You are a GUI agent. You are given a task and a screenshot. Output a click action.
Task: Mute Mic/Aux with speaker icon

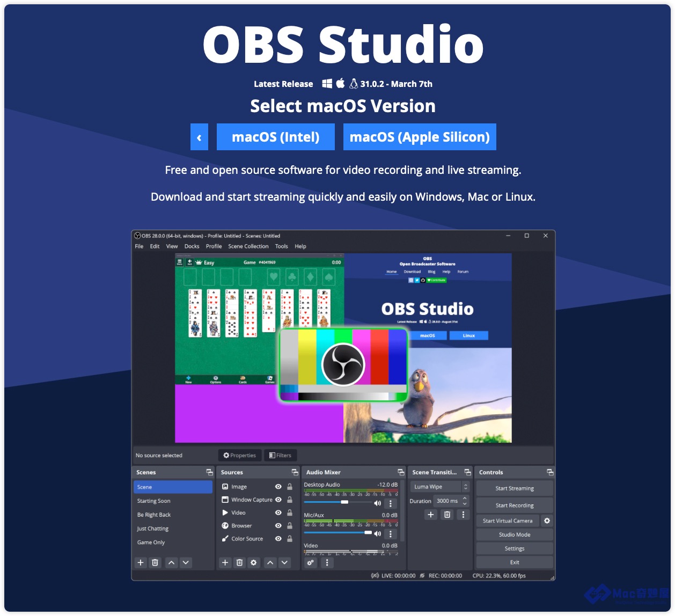pos(378,534)
